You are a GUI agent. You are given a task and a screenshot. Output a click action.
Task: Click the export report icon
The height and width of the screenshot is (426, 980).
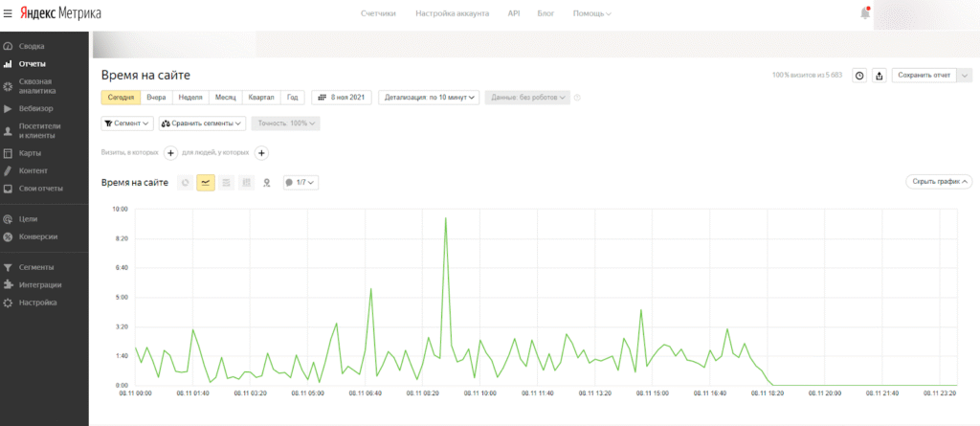(x=880, y=76)
